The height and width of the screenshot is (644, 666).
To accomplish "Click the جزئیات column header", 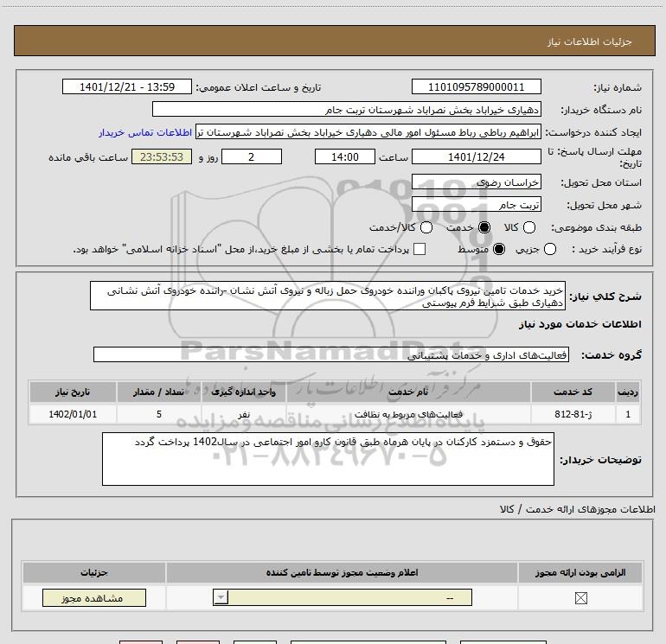I will click(94, 572).
